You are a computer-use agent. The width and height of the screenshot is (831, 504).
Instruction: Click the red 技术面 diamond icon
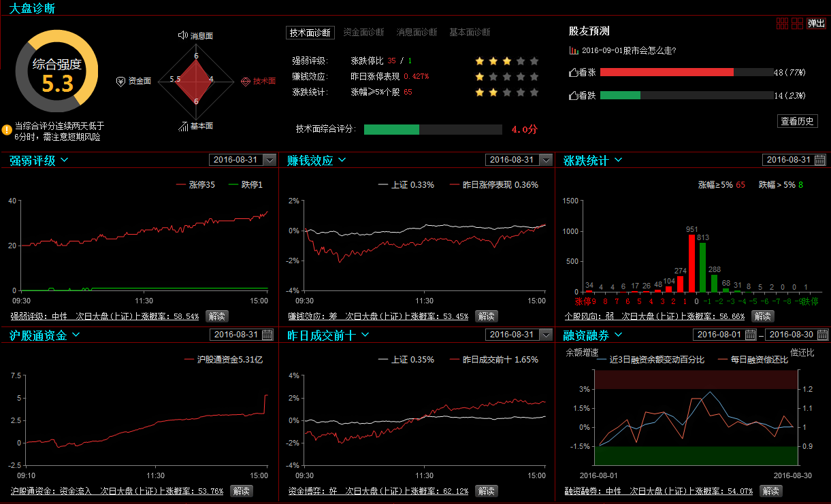click(x=246, y=80)
